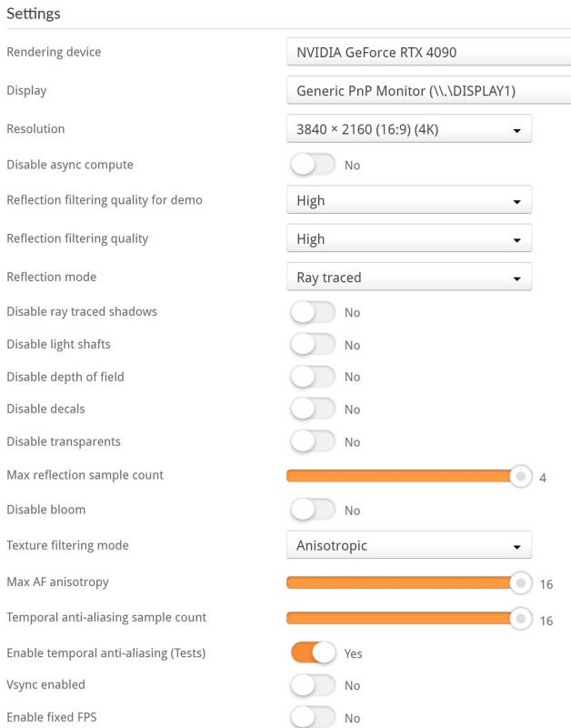The height and width of the screenshot is (728, 571).
Task: Enable the Vsync enabled switch
Action: [312, 685]
